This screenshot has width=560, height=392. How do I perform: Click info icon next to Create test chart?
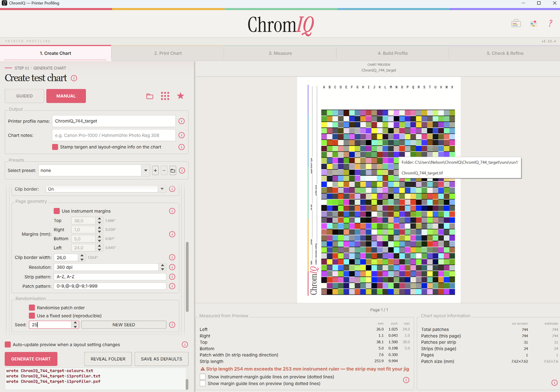pos(74,78)
